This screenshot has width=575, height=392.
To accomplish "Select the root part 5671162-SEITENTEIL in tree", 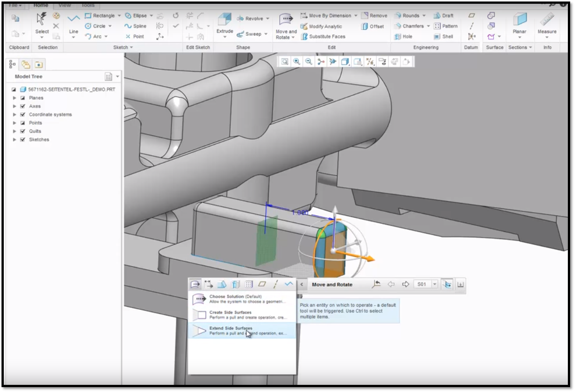I will 68,89.
